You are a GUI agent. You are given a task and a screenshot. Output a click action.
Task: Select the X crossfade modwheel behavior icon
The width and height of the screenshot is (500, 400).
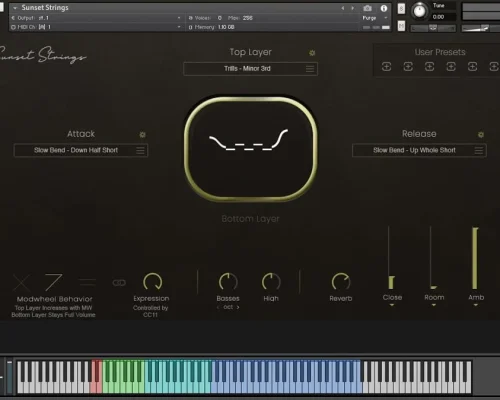22,283
